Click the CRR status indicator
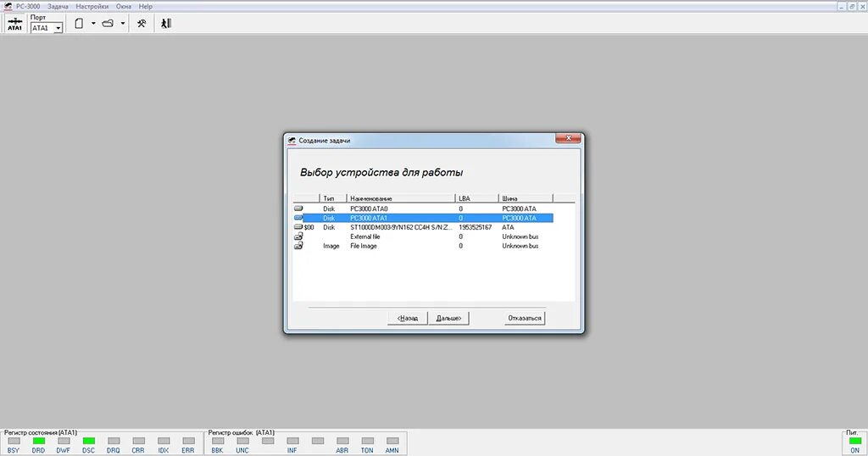The height and width of the screenshot is (456, 868). [x=138, y=441]
